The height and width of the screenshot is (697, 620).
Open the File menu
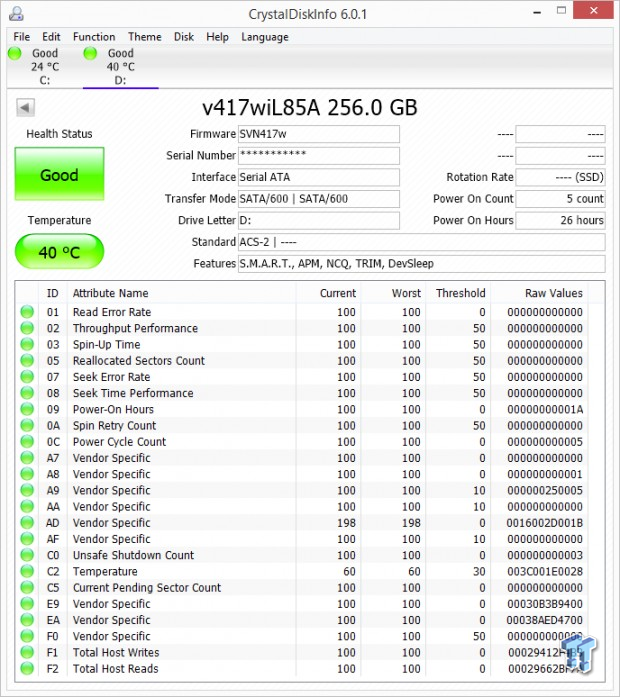click(x=21, y=37)
